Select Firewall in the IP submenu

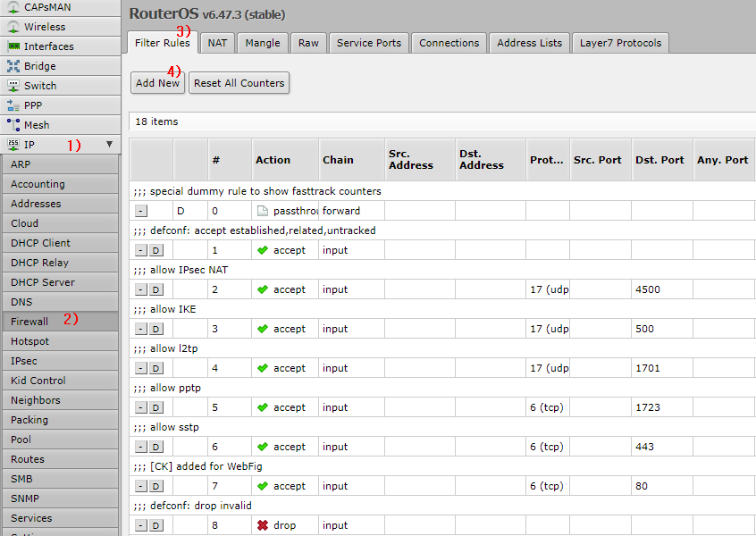30,322
